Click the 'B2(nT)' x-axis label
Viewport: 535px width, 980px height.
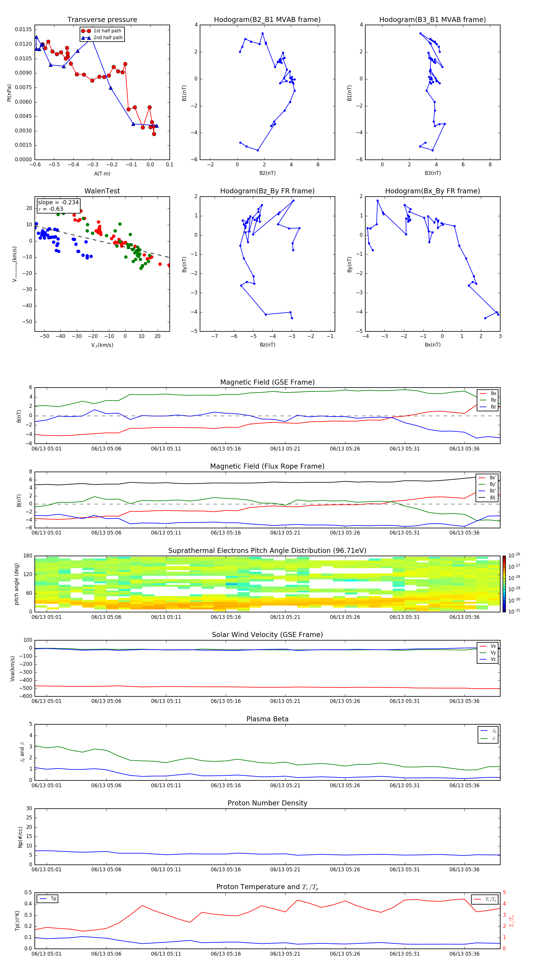[267, 173]
